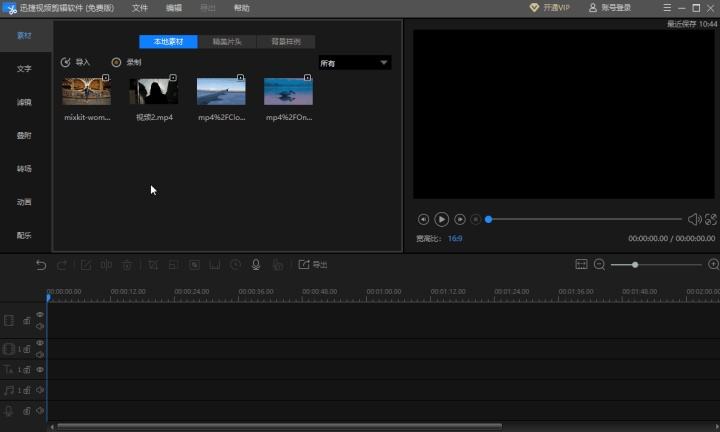Click the preview volume speaker icon
The height and width of the screenshot is (432, 720).
point(694,219)
